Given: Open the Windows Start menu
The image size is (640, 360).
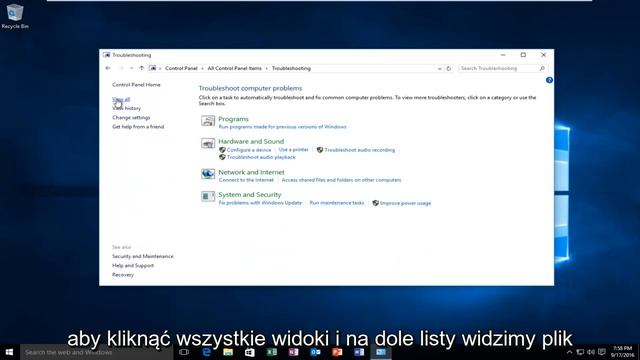Looking at the screenshot, I should pos(9,352).
